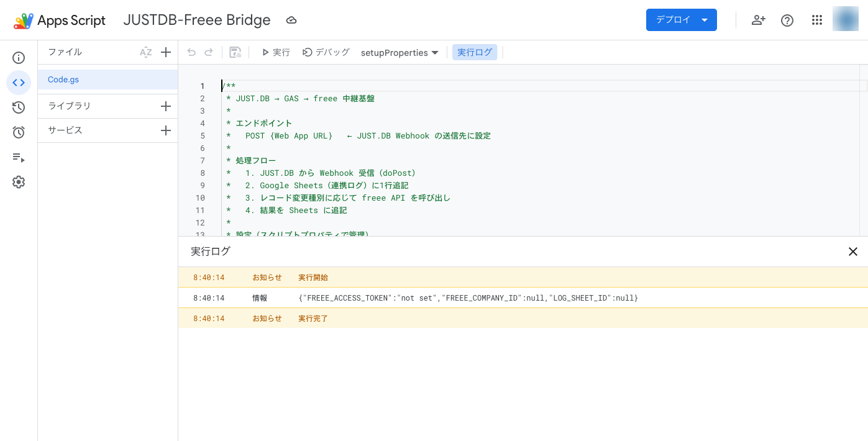Click the cloud save status icon

291,20
